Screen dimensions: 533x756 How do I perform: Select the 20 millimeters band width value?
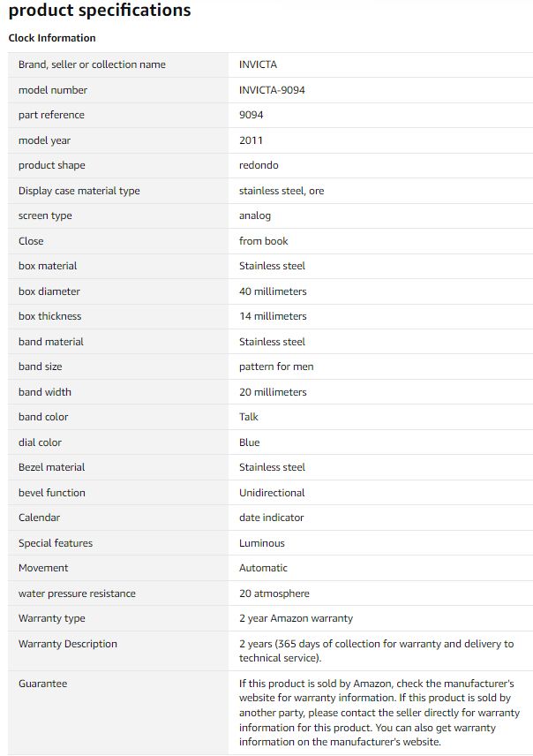273,392
